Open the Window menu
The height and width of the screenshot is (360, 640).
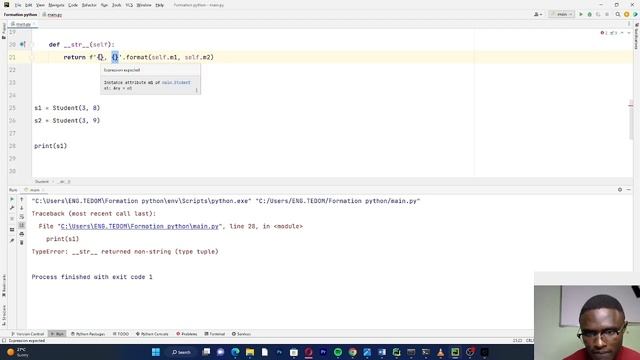click(144, 5)
